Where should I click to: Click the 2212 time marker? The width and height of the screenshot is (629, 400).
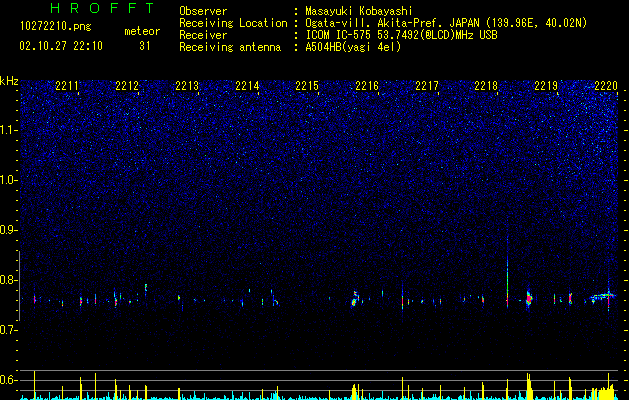(x=127, y=86)
